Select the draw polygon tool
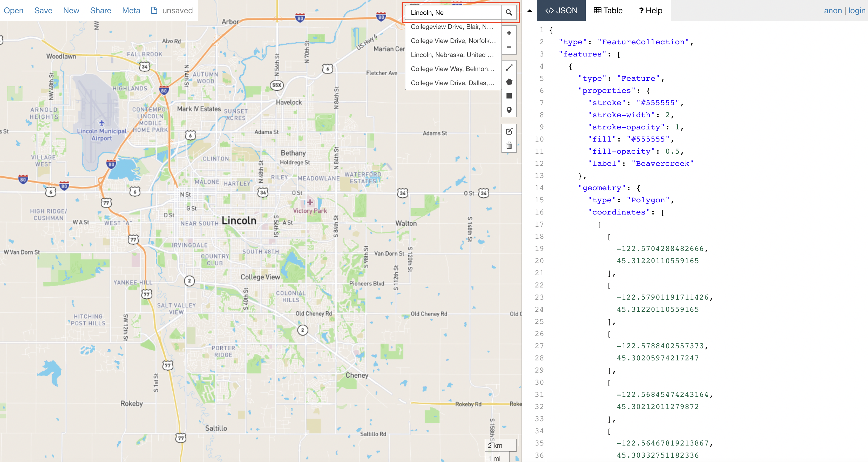 click(509, 82)
